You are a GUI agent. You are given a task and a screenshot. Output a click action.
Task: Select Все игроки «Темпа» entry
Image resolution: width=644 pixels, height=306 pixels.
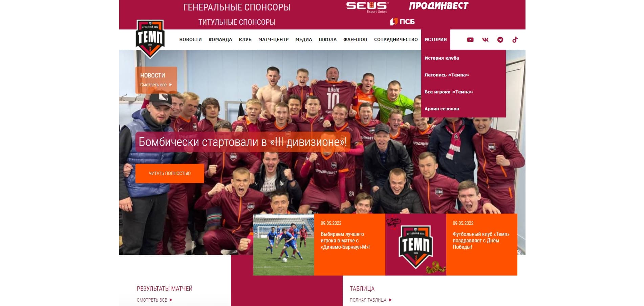point(449,92)
